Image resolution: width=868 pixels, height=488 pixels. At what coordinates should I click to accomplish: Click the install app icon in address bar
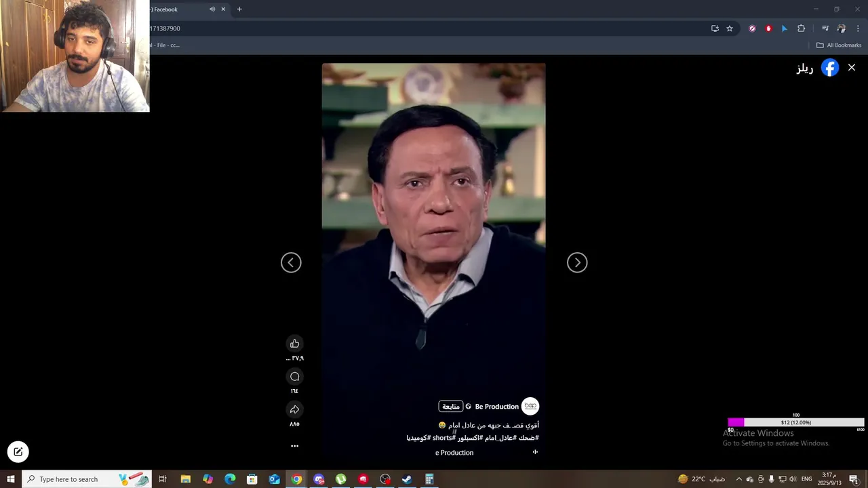coord(715,28)
